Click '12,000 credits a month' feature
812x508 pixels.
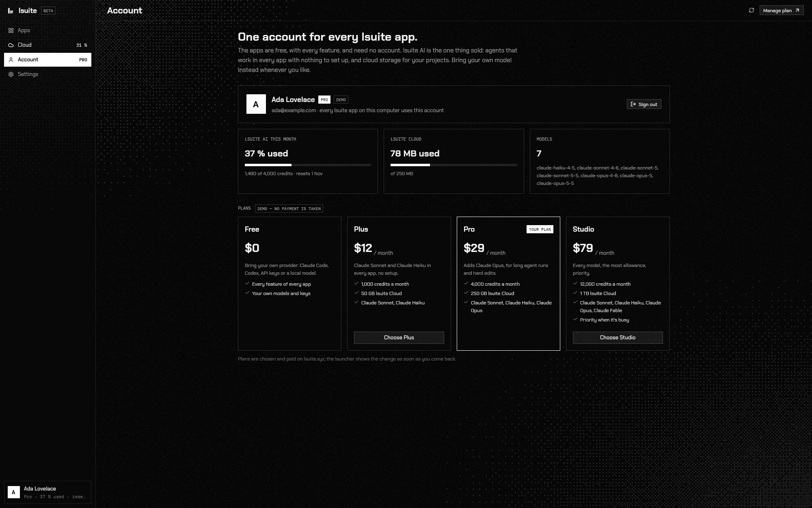click(x=605, y=284)
